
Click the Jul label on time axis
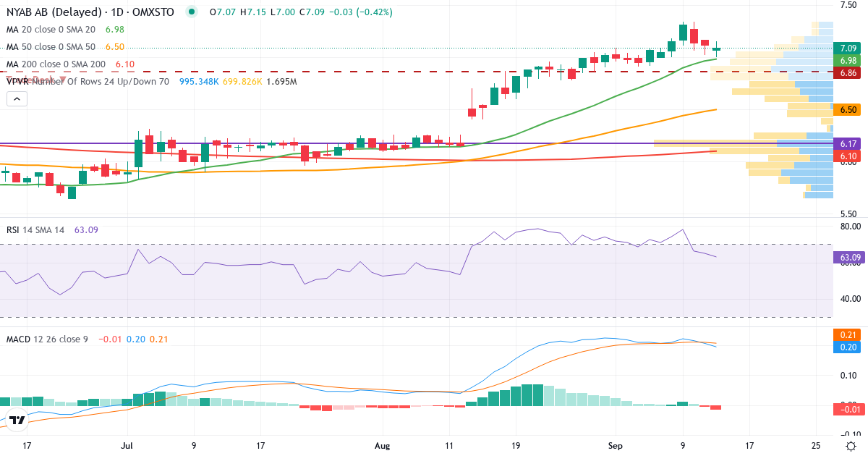128,445
